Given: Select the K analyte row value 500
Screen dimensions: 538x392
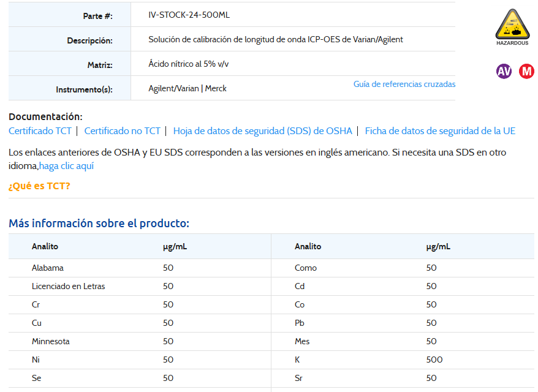Looking at the screenshot, I should coord(434,360).
